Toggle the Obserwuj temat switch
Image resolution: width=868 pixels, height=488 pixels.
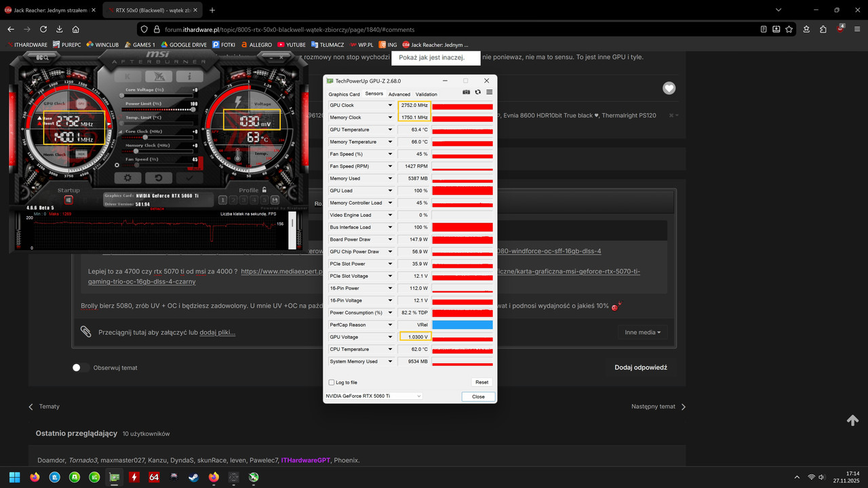(81, 367)
